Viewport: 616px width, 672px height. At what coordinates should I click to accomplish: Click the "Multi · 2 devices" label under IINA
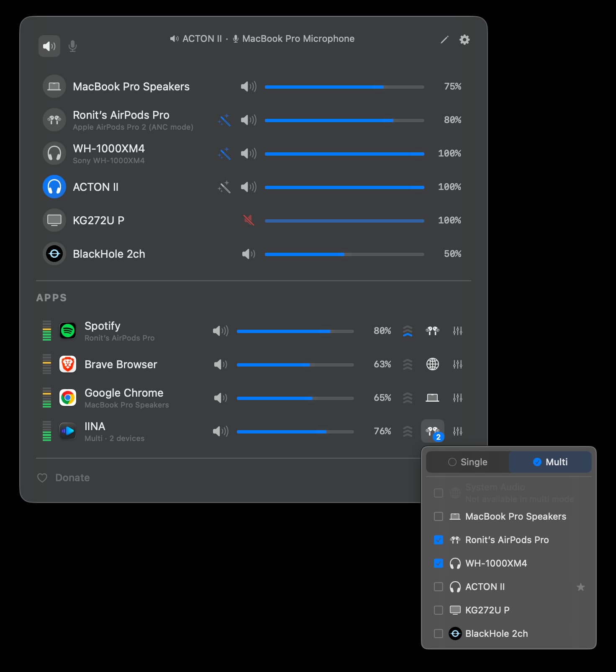[x=114, y=439]
